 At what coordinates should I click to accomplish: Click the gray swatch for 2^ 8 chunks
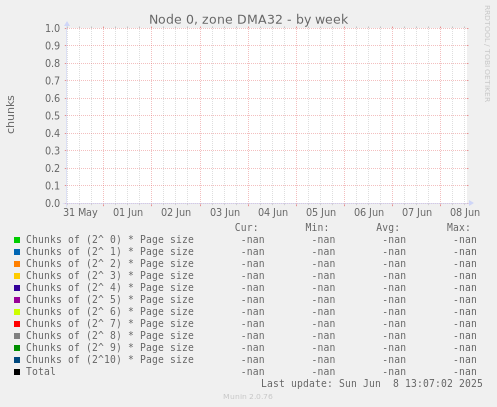pos(17,336)
